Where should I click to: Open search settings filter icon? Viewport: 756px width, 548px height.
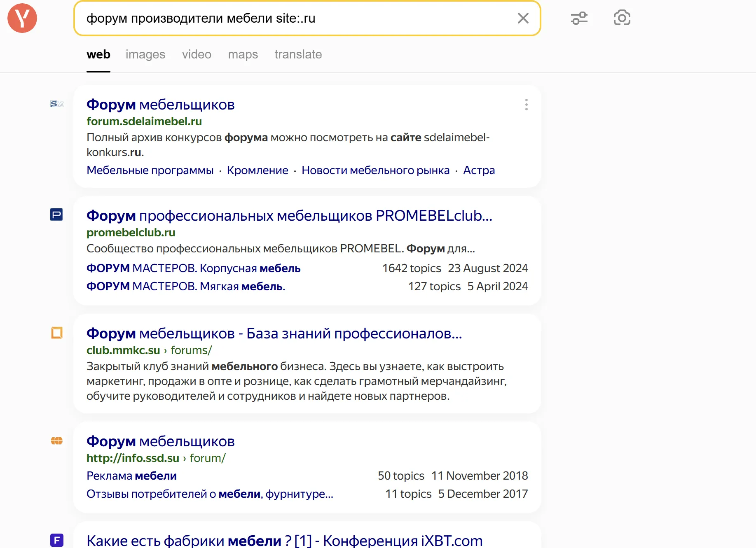point(579,18)
